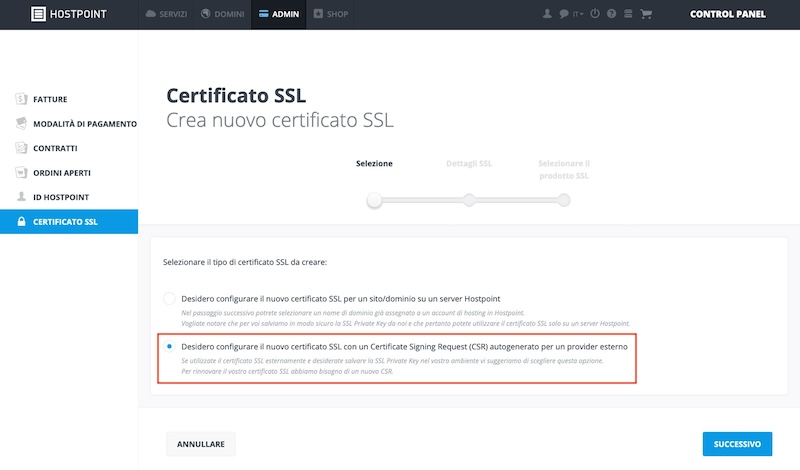Click the 'Per rinnovare il vostro certificato' note
Viewport: 800px width, 470px height.
pos(287,372)
